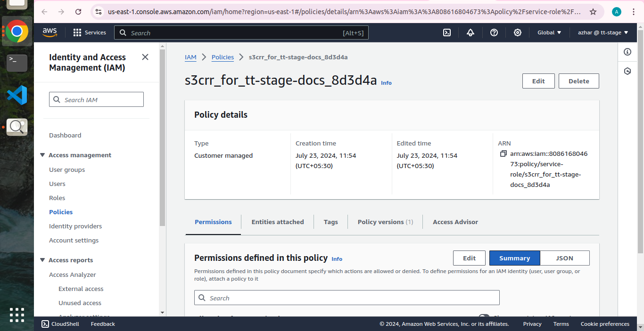The height and width of the screenshot is (331, 644).
Task: Open the settings gear icon
Action: [517, 32]
